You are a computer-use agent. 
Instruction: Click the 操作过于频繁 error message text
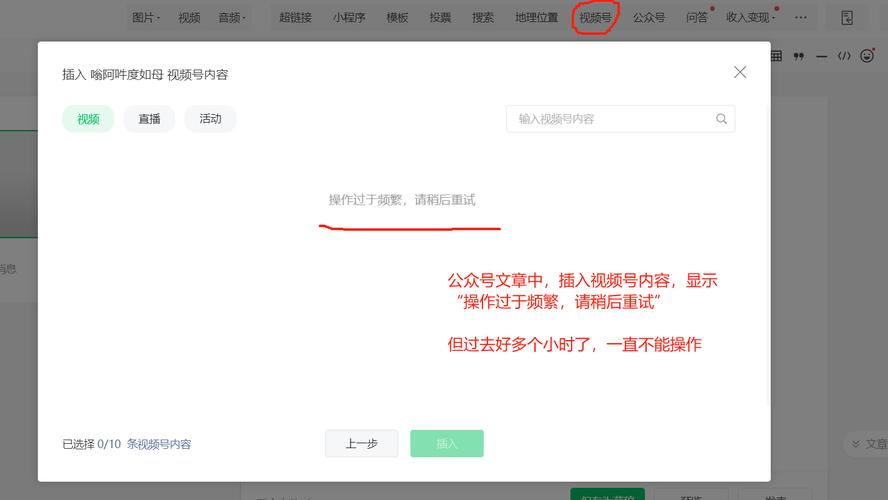[x=402, y=199]
